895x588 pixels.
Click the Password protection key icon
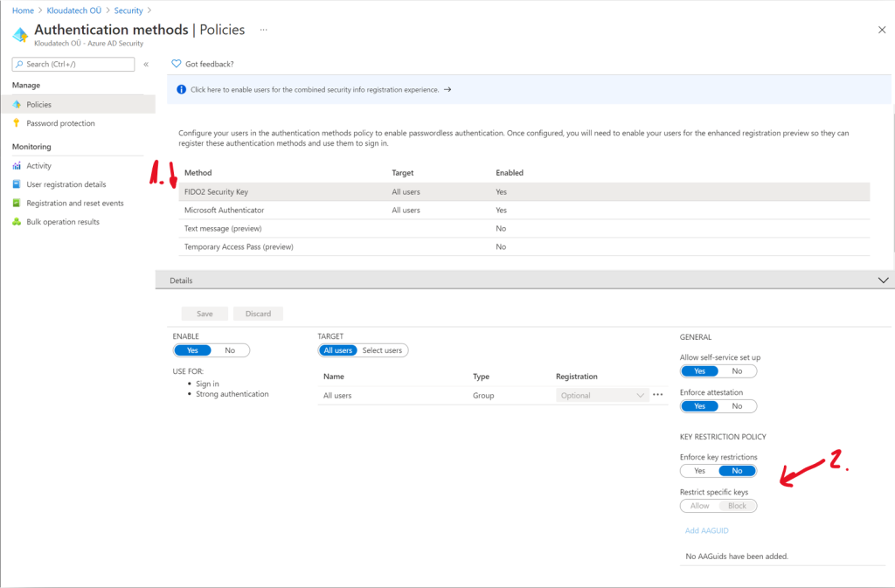click(x=17, y=123)
